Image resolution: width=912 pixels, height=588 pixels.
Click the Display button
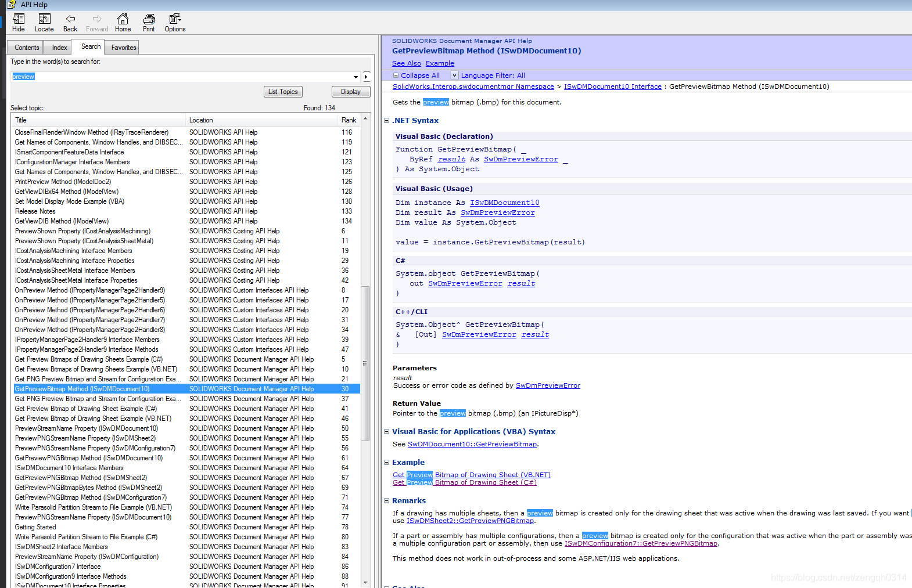tap(351, 92)
